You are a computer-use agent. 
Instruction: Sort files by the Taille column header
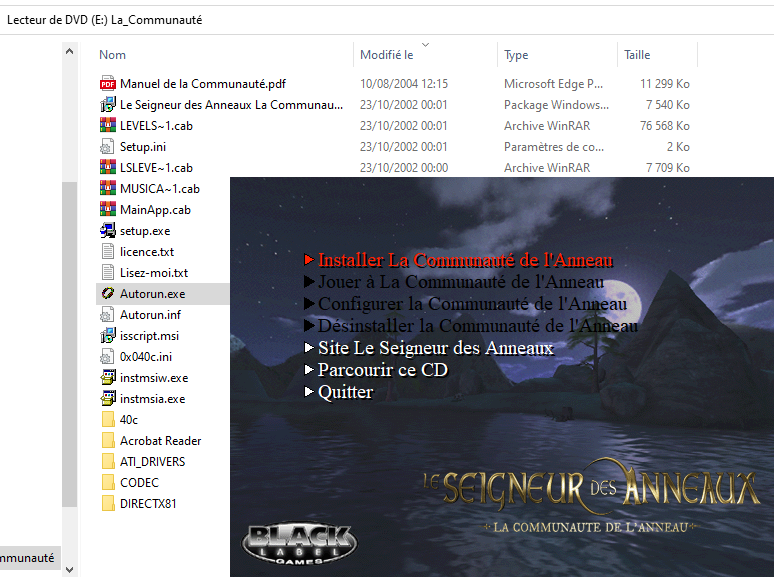tap(637, 55)
